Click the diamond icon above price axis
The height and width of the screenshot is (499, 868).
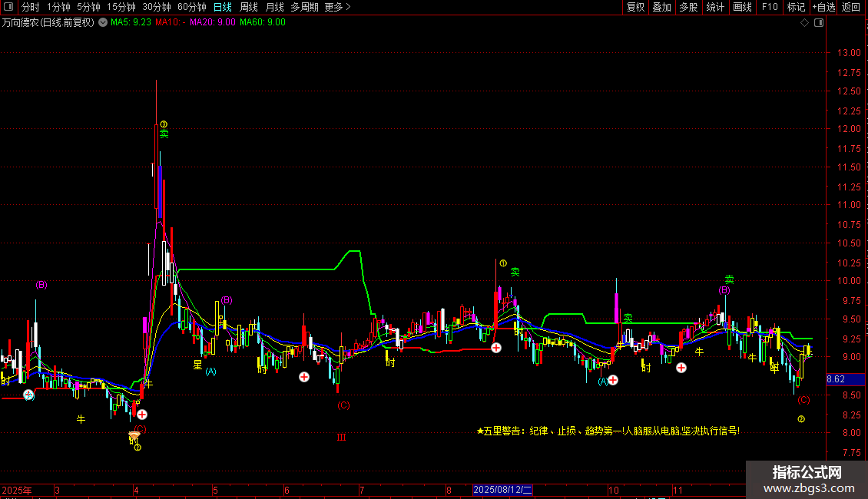(804, 23)
